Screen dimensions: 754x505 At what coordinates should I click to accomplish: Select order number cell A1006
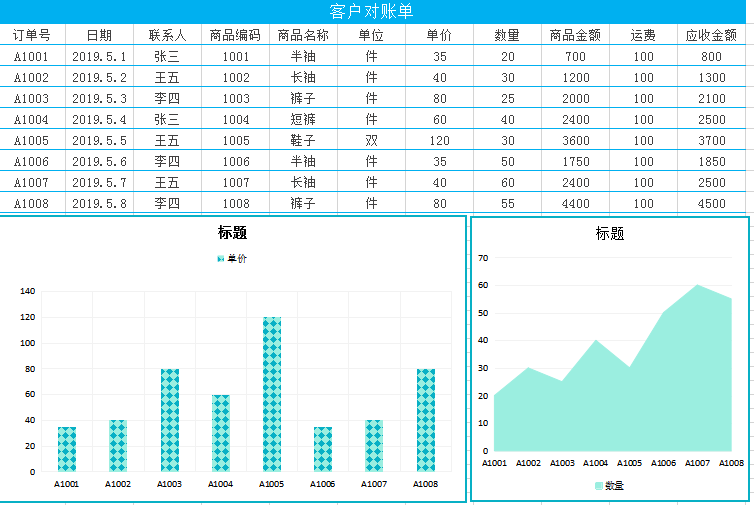click(x=32, y=161)
